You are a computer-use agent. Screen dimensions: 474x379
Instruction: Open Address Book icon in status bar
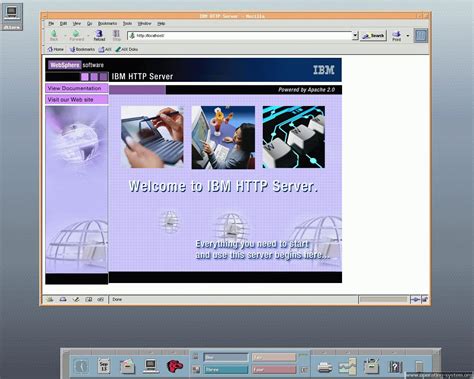pos(88,299)
